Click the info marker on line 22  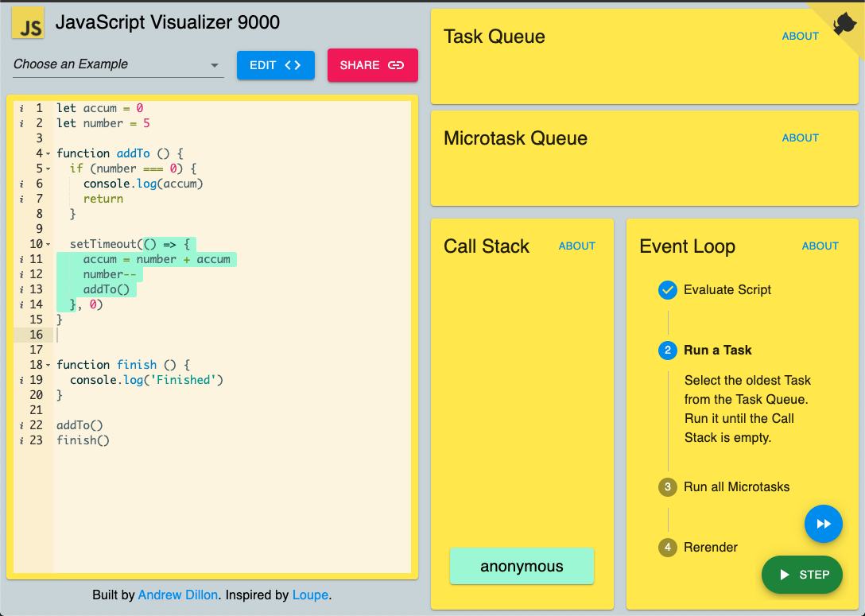[21, 425]
